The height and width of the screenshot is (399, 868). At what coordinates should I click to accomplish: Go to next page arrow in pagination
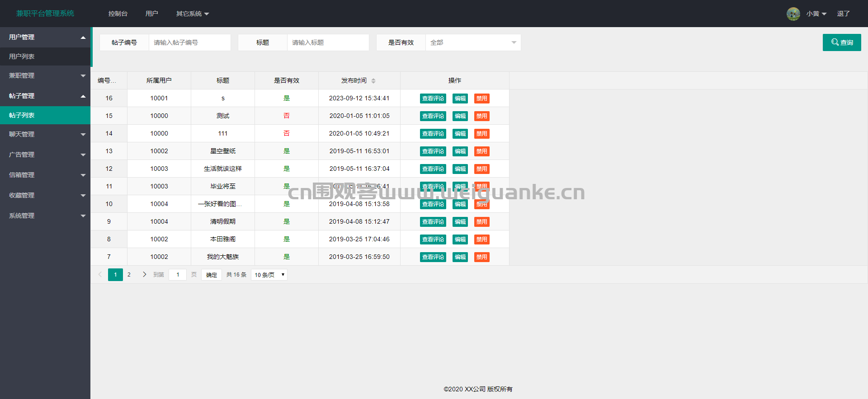pos(144,274)
